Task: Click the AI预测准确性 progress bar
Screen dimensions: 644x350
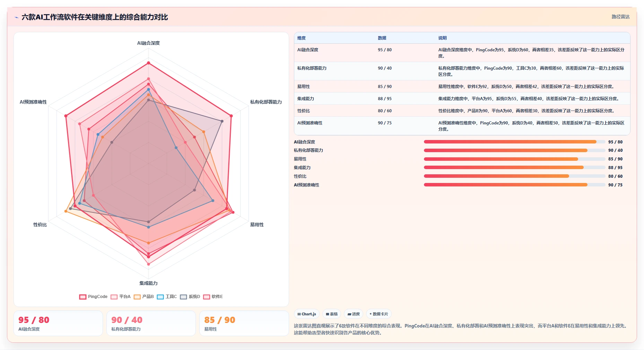Action: pyautogui.click(x=514, y=185)
